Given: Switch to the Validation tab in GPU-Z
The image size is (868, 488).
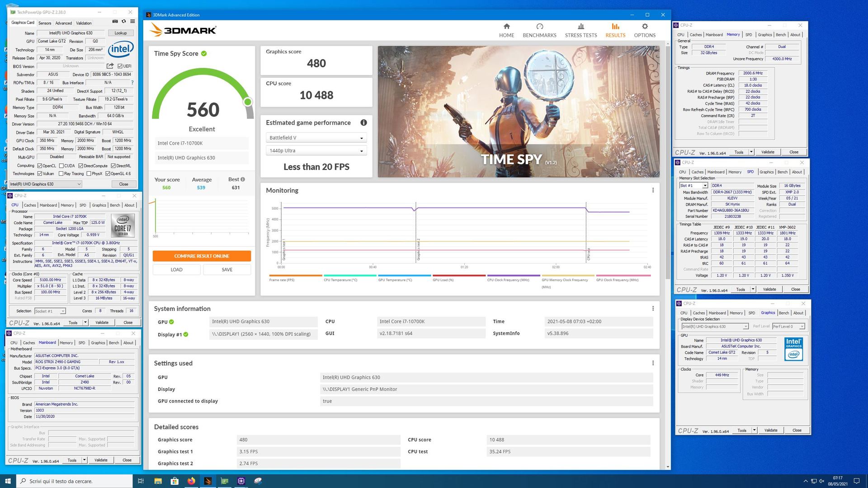Looking at the screenshot, I should coord(84,23).
